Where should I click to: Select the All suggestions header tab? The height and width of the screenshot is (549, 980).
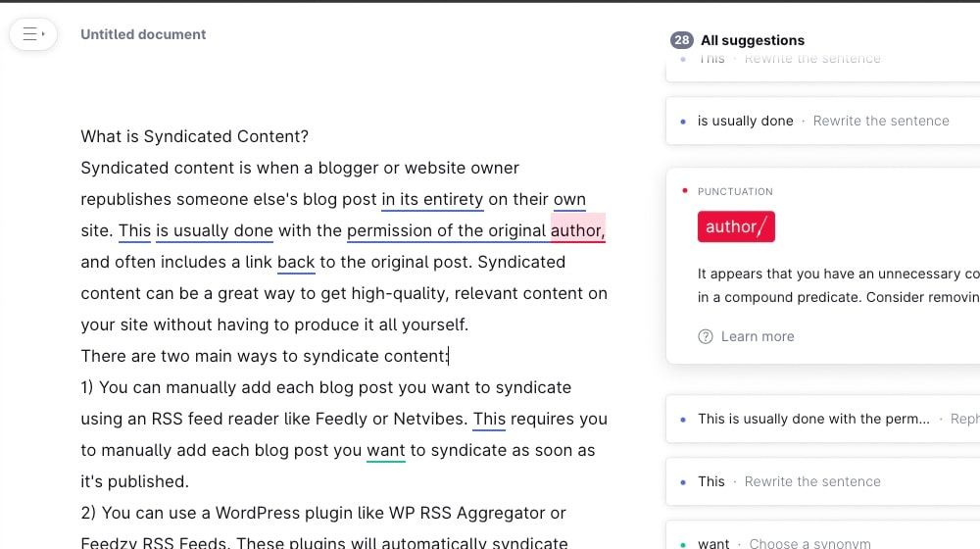click(x=752, y=40)
